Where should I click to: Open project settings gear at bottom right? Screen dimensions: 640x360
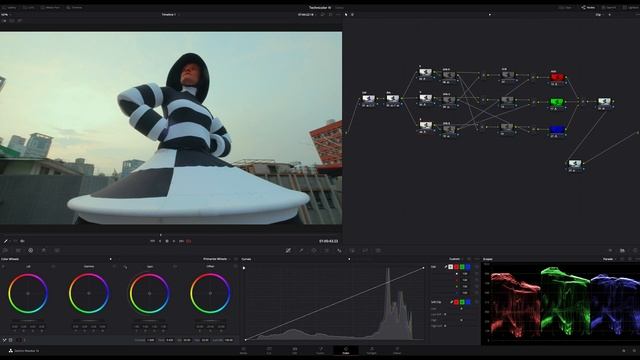(x=633, y=351)
